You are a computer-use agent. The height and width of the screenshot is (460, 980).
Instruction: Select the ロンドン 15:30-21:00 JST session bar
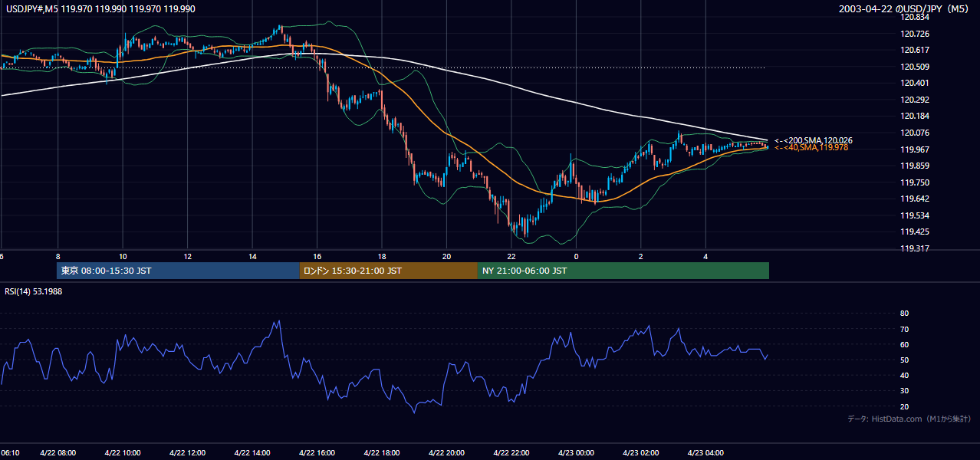point(388,271)
